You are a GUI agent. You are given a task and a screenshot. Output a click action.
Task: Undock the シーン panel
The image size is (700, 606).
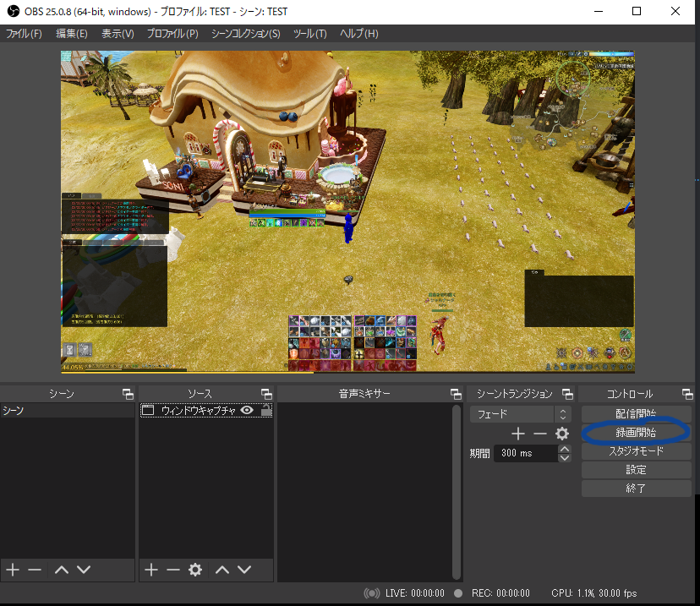[x=128, y=394]
